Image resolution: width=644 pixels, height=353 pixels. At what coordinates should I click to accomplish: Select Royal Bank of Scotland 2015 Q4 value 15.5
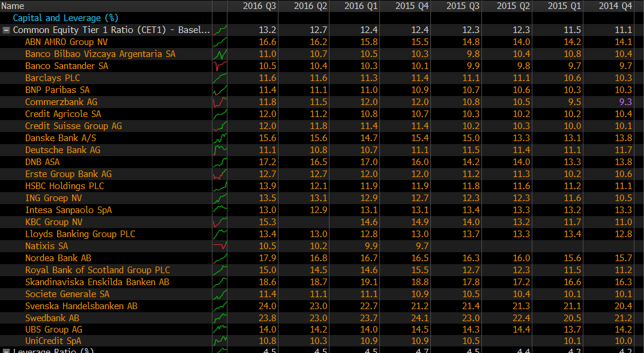point(420,270)
